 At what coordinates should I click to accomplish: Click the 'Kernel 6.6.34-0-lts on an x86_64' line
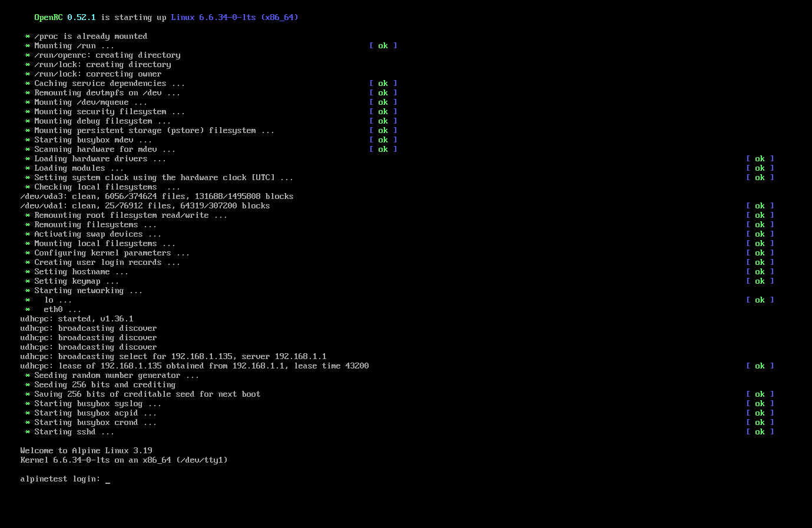[x=124, y=460]
